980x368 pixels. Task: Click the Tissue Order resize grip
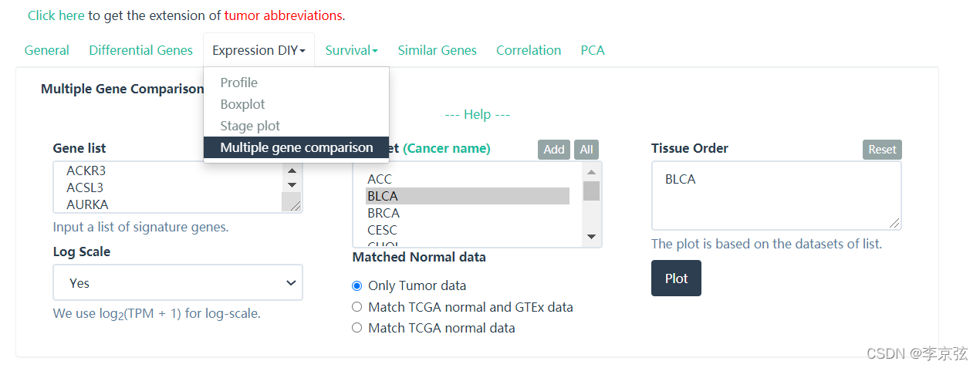(x=894, y=222)
